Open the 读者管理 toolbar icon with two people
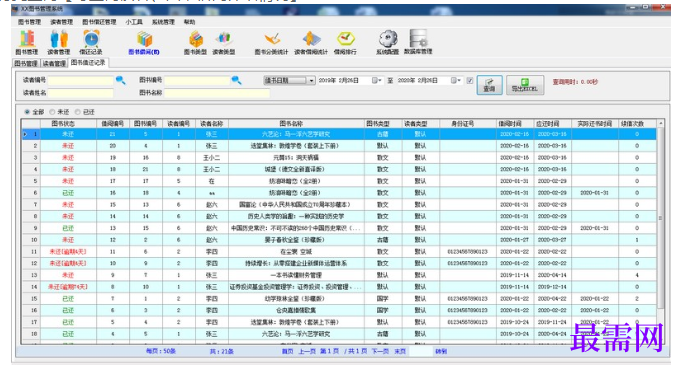The width and height of the screenshot is (682, 369). tap(58, 43)
